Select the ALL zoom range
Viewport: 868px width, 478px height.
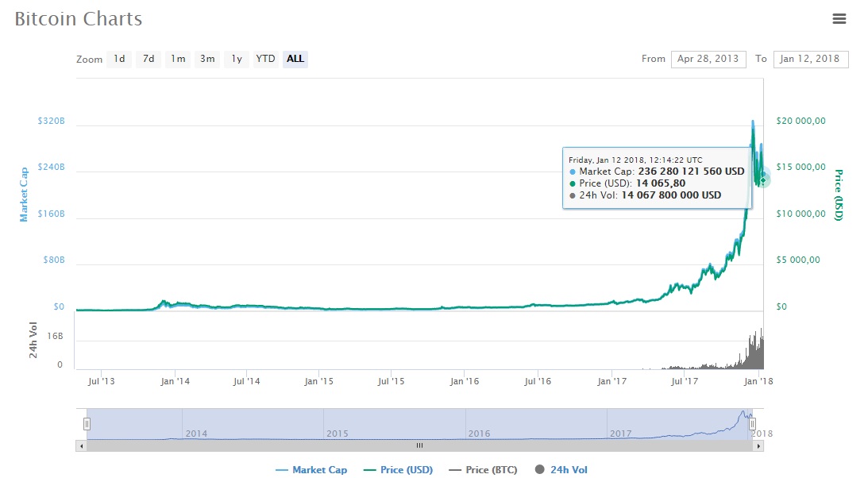click(x=295, y=59)
